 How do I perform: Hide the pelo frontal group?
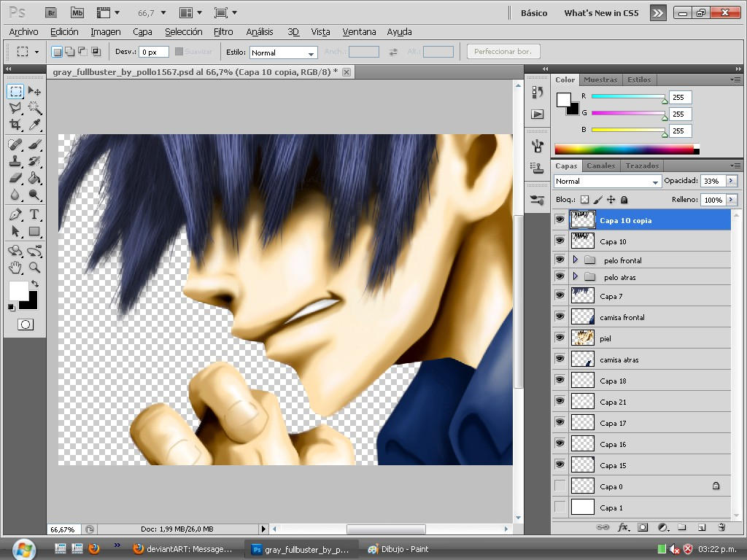[560, 260]
